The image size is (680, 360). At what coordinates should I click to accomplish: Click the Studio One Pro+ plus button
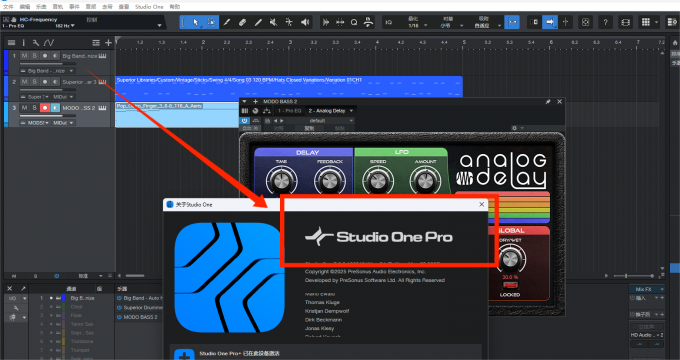pos(184,355)
